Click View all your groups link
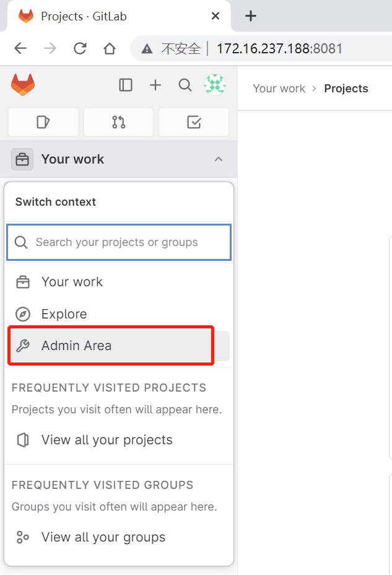Screen dimensions: 392x575 tap(103, 537)
